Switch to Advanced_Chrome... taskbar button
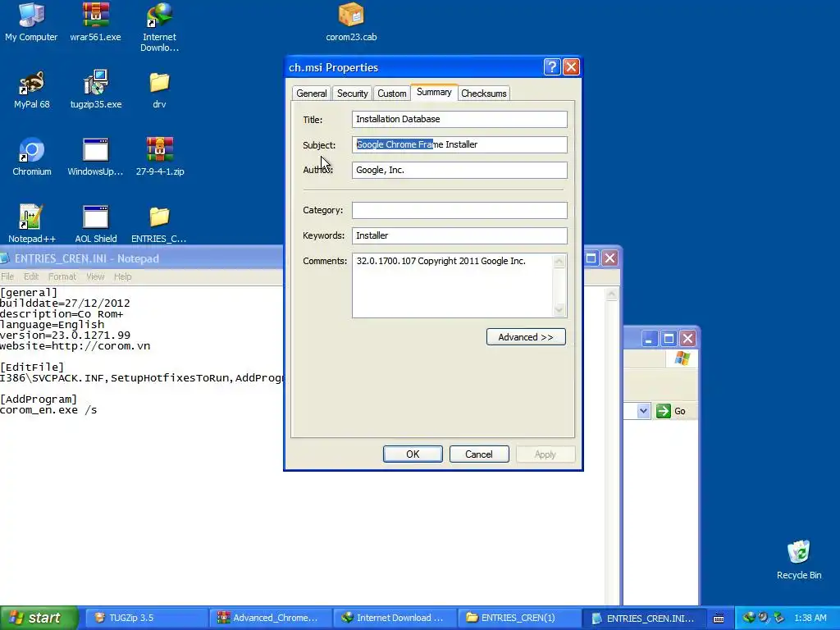 269,618
